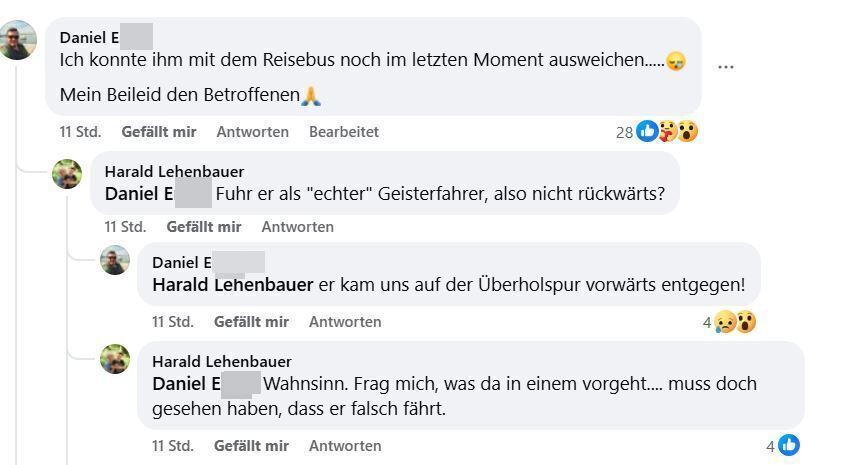This screenshot has width=841, height=465.
Task: Click the blue like icon on the last reply
Action: [789, 446]
